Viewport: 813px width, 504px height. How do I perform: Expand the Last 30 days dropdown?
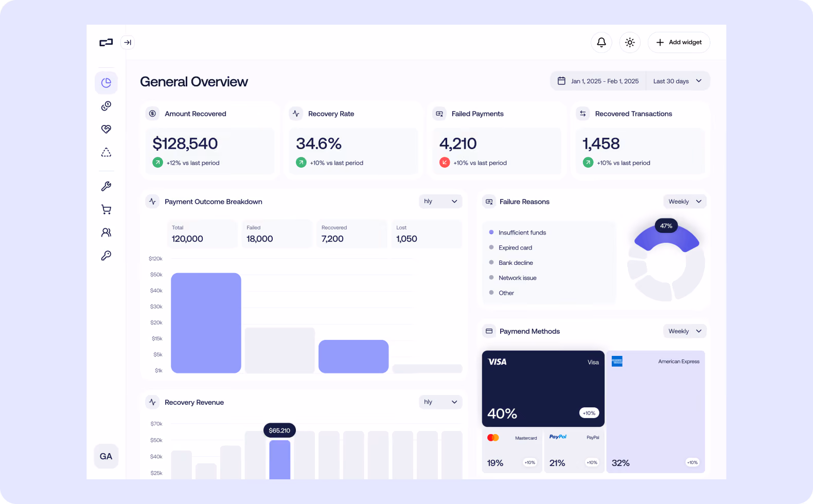pos(678,81)
